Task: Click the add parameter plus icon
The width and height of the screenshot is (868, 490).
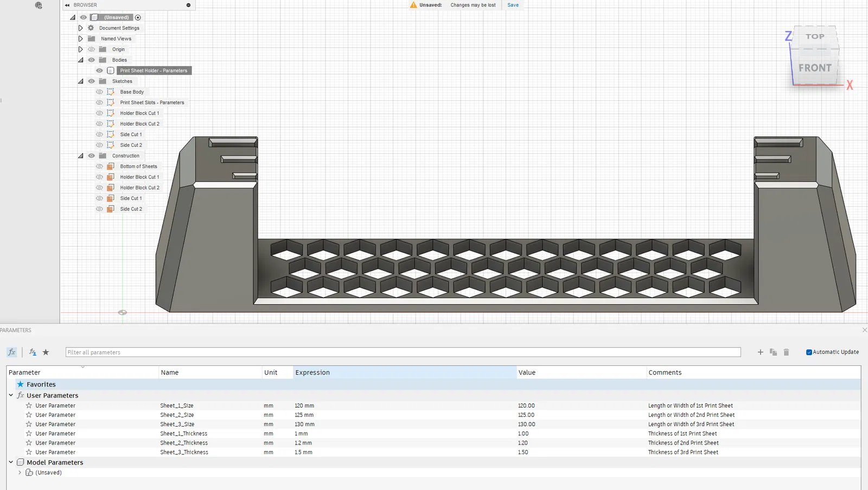Action: (760, 352)
